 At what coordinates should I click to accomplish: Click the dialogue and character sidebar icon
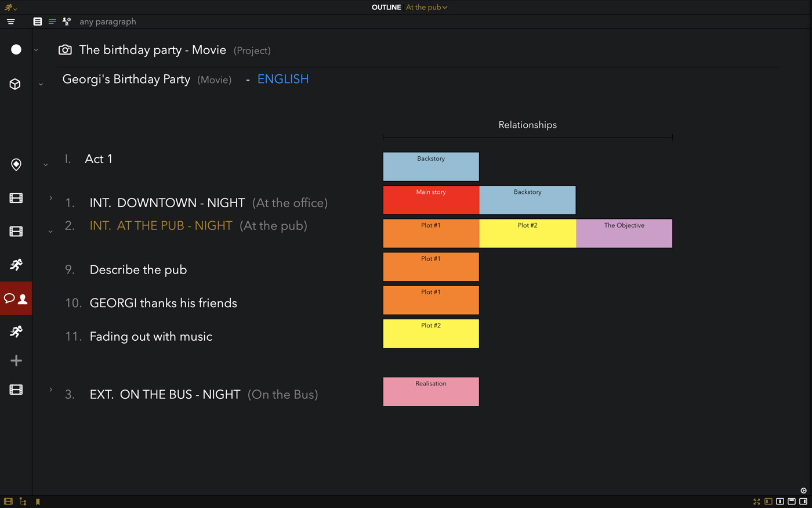(x=16, y=298)
